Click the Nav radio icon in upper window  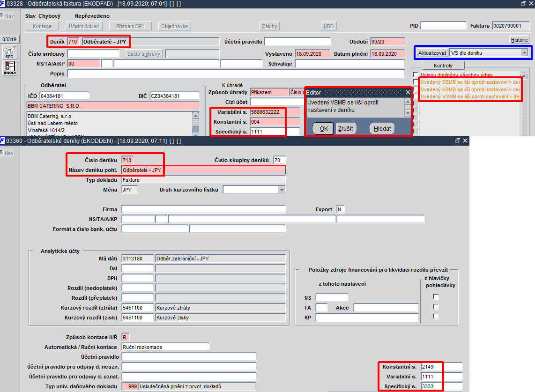coord(2,16)
